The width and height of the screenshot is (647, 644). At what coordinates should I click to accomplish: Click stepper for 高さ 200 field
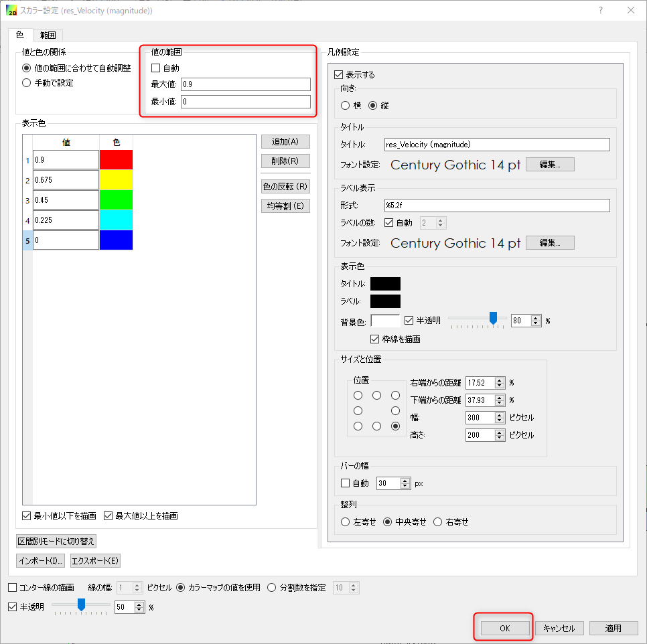(500, 435)
